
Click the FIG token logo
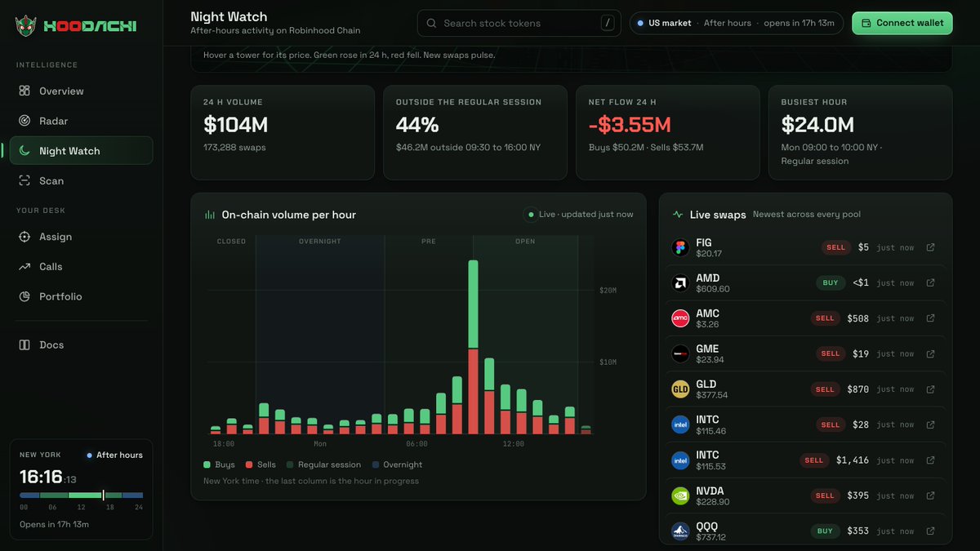tap(680, 247)
